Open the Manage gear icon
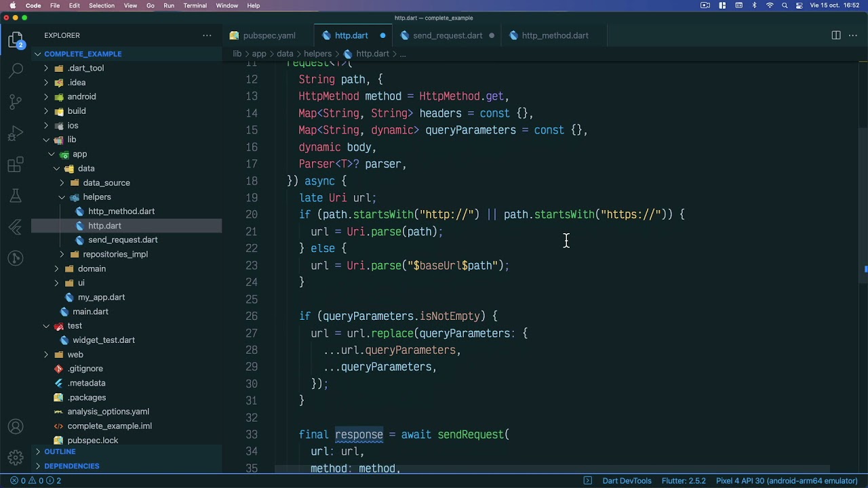Image resolution: width=868 pixels, height=488 pixels. point(16,457)
